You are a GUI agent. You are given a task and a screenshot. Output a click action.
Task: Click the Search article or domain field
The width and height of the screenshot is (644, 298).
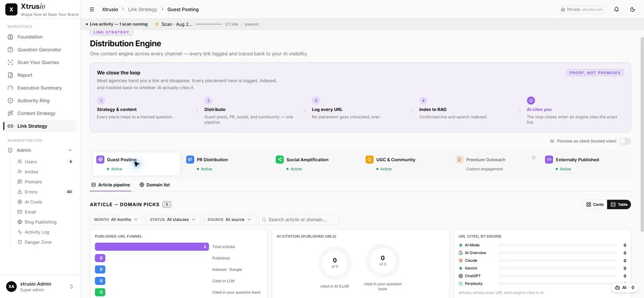[299, 220]
